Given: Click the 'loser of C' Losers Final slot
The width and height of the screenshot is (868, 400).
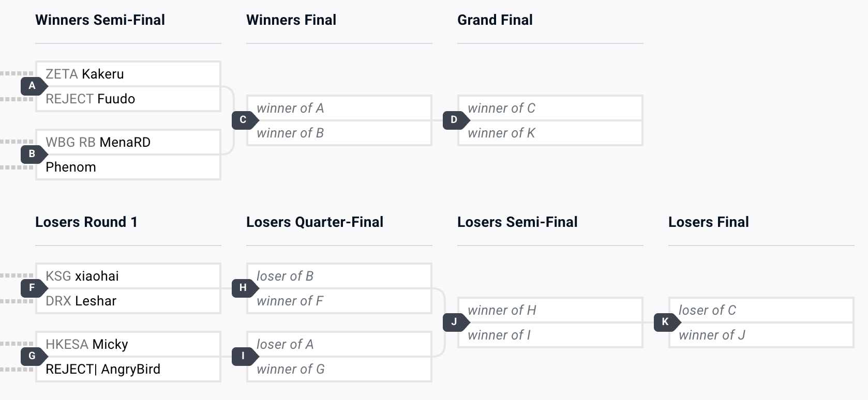Looking at the screenshot, I should coord(761,310).
